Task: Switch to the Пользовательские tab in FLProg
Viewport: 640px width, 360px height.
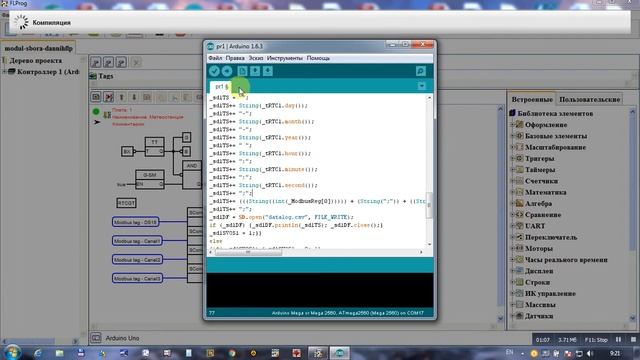Action: coord(589,99)
